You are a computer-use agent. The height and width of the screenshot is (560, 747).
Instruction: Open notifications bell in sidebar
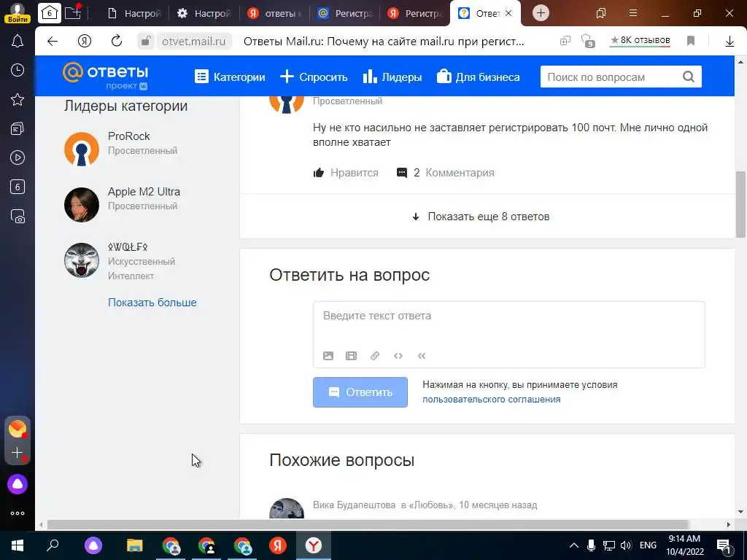[x=18, y=41]
